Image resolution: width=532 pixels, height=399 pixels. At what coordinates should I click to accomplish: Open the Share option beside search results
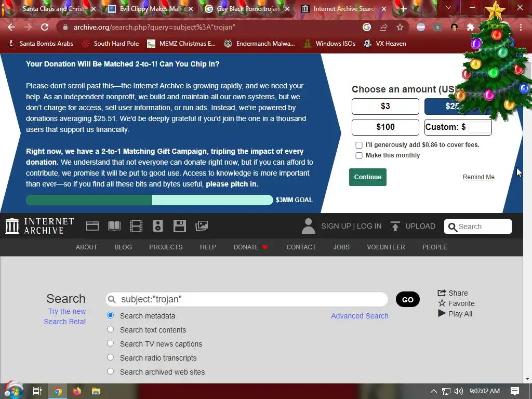453,293
